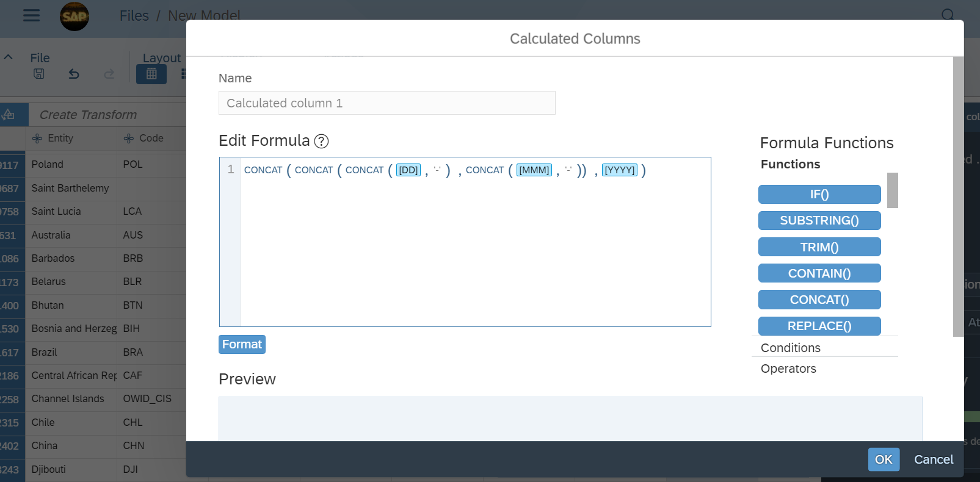Click the LCA code cell
This screenshot has height=482, width=980.
151,212
